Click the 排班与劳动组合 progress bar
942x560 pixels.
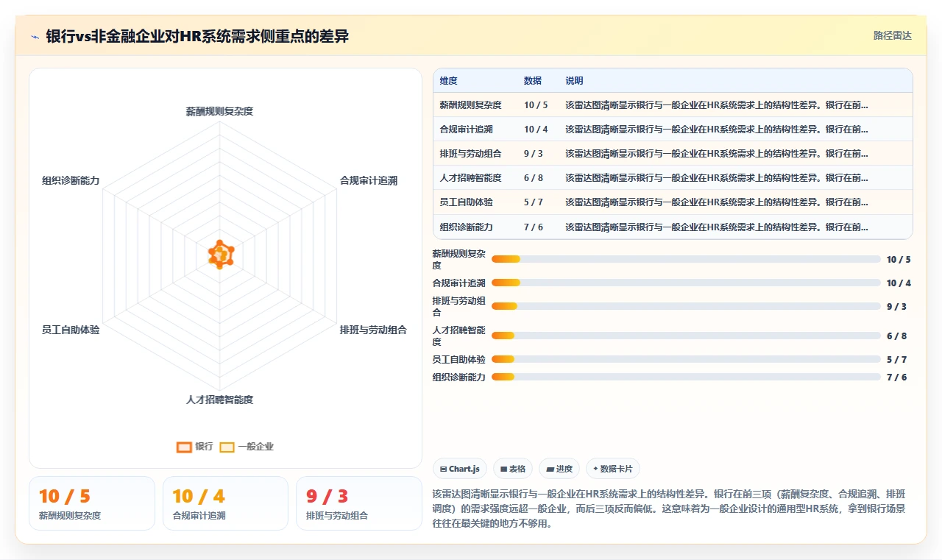(686, 306)
